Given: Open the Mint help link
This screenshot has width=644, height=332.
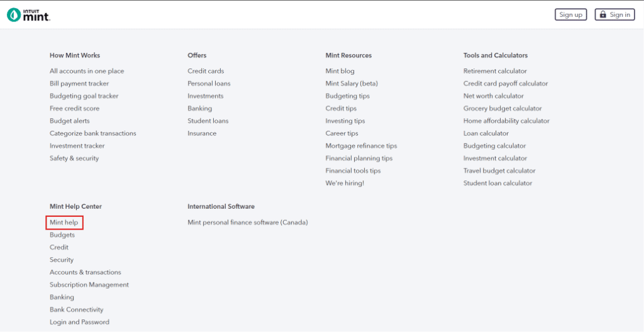Looking at the screenshot, I should pyautogui.click(x=64, y=223).
